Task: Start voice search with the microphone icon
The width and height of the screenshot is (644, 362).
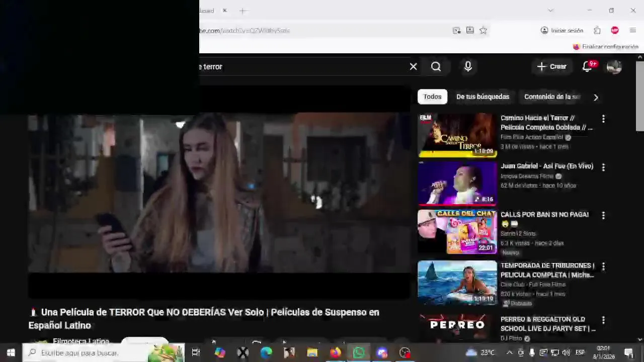Action: click(468, 66)
